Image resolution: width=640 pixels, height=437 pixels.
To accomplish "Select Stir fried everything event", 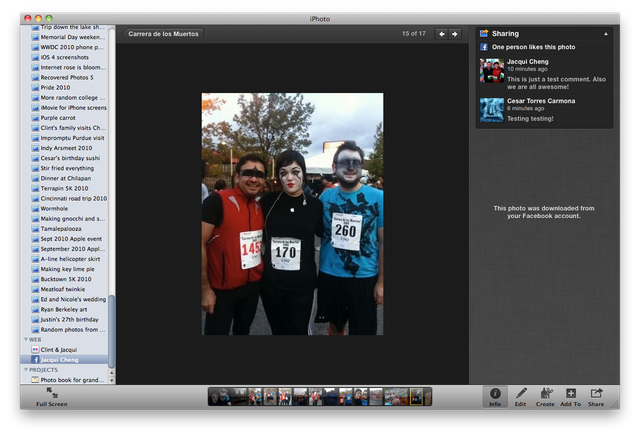I will (x=64, y=168).
